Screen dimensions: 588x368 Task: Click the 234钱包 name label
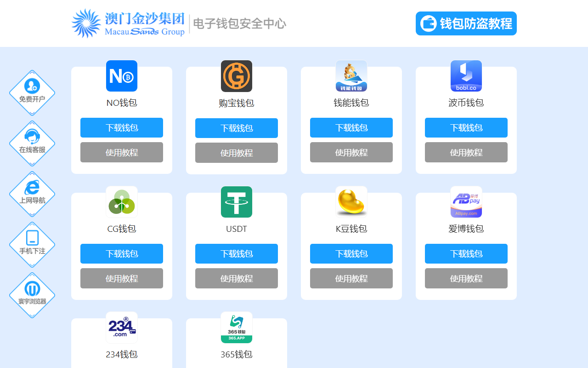tap(122, 354)
